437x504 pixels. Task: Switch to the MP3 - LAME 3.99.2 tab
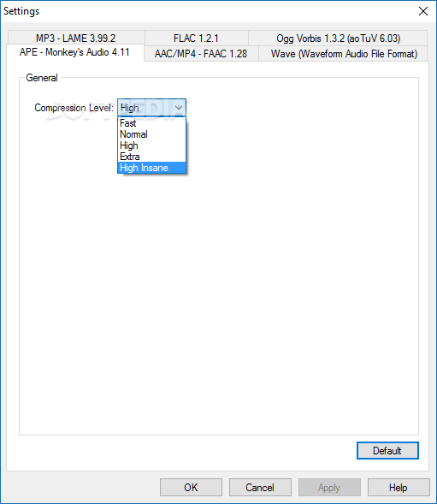tap(76, 38)
